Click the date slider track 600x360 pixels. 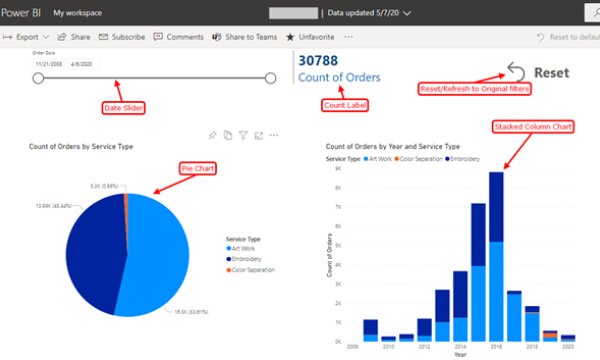154,78
